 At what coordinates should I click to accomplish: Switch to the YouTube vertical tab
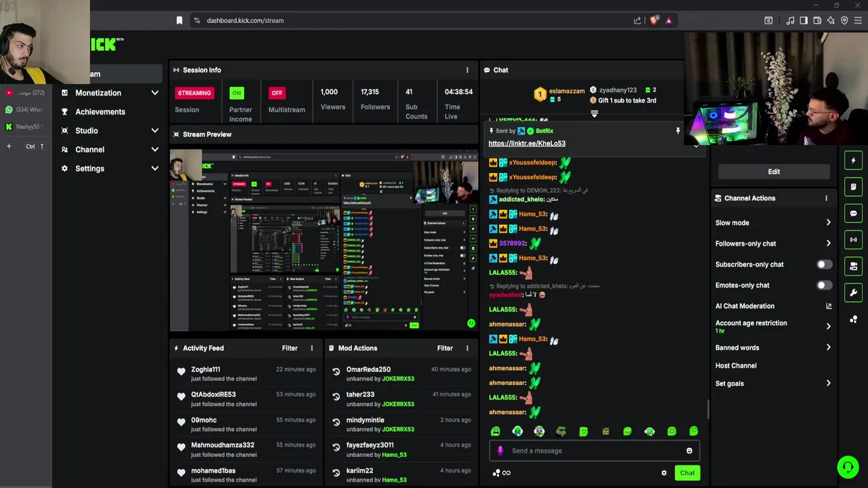25,93
